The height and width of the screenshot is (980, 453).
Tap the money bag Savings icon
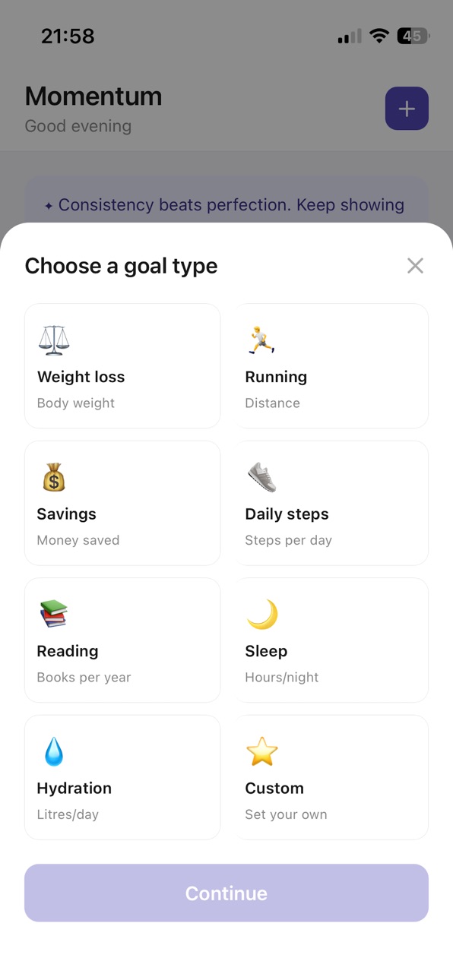tap(53, 477)
